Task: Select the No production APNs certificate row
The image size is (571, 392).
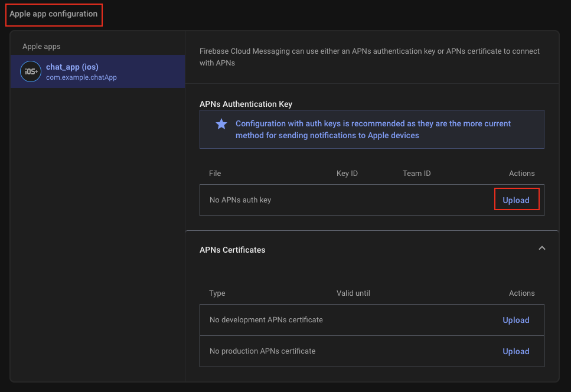Action: point(262,351)
